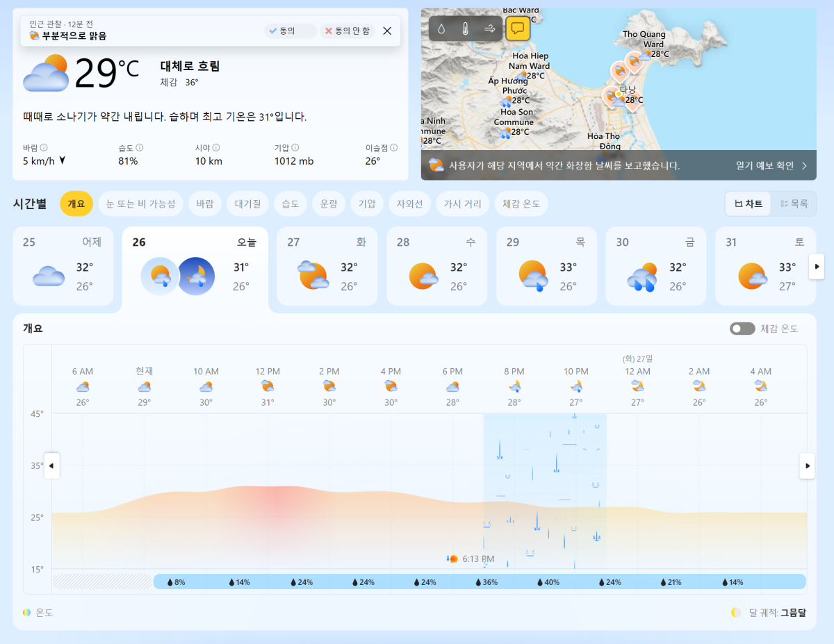Click the info icon next to 기압

[295, 147]
